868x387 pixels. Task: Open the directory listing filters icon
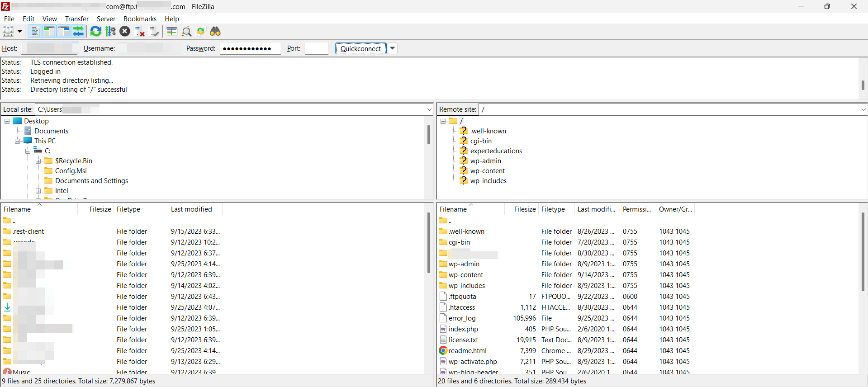click(171, 31)
